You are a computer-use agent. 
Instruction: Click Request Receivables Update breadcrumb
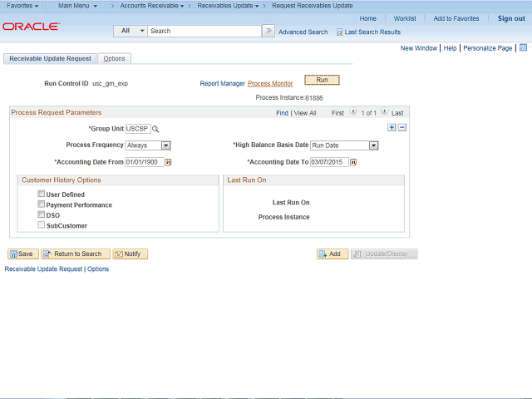click(313, 6)
